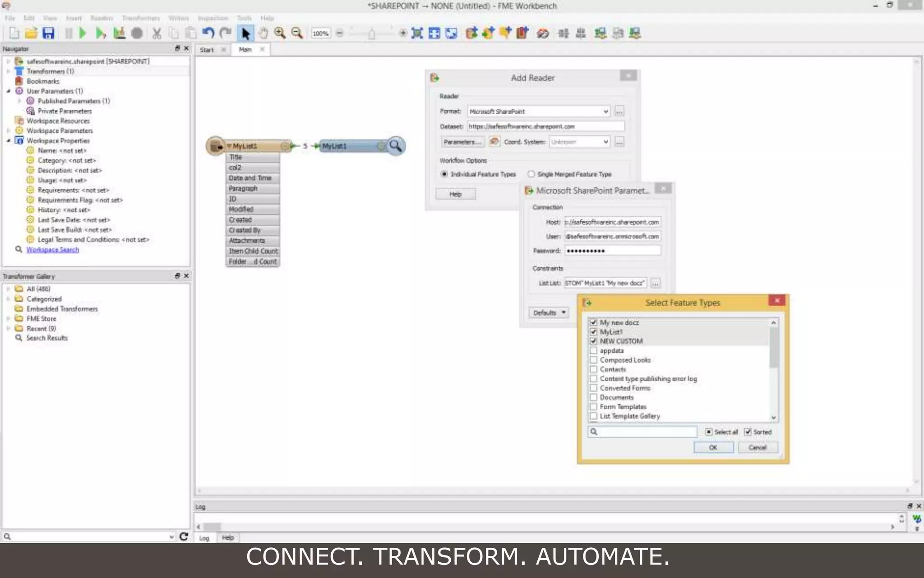Open the Format dropdown in Add Reader
This screenshot has height=578, width=924.
tap(605, 111)
